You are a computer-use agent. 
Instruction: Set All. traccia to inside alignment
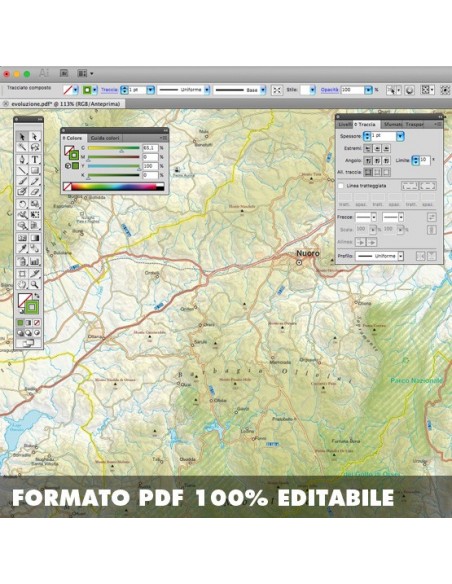coord(377,172)
